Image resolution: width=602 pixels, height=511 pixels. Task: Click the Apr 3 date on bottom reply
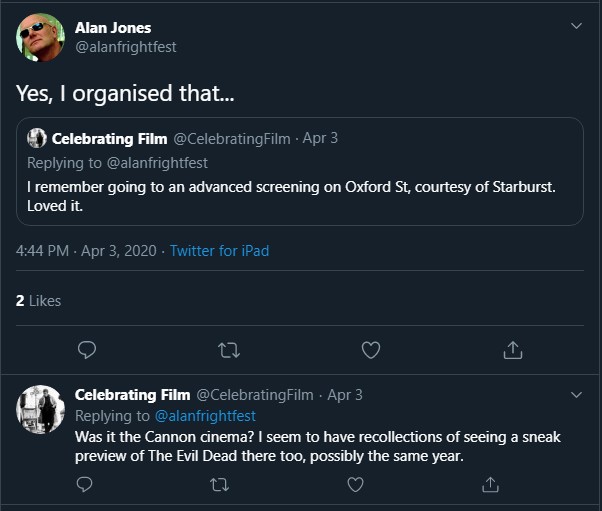[345, 395]
